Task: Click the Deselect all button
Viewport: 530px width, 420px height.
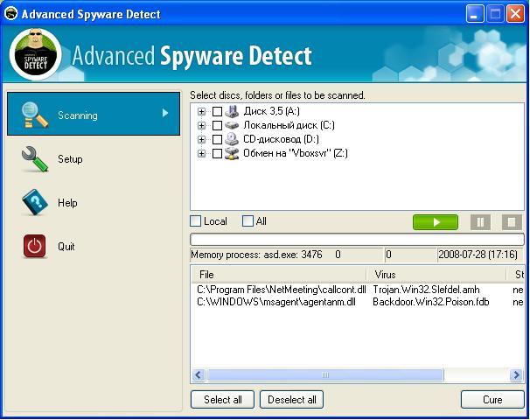Action: [x=292, y=400]
